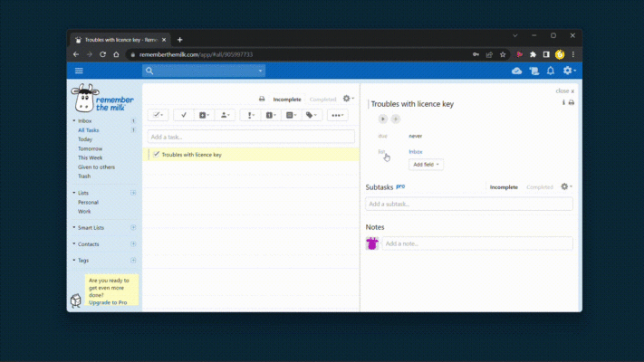Open the move-to-list toolbar dropdown
Image resolution: width=644 pixels, height=362 pixels.
click(291, 115)
